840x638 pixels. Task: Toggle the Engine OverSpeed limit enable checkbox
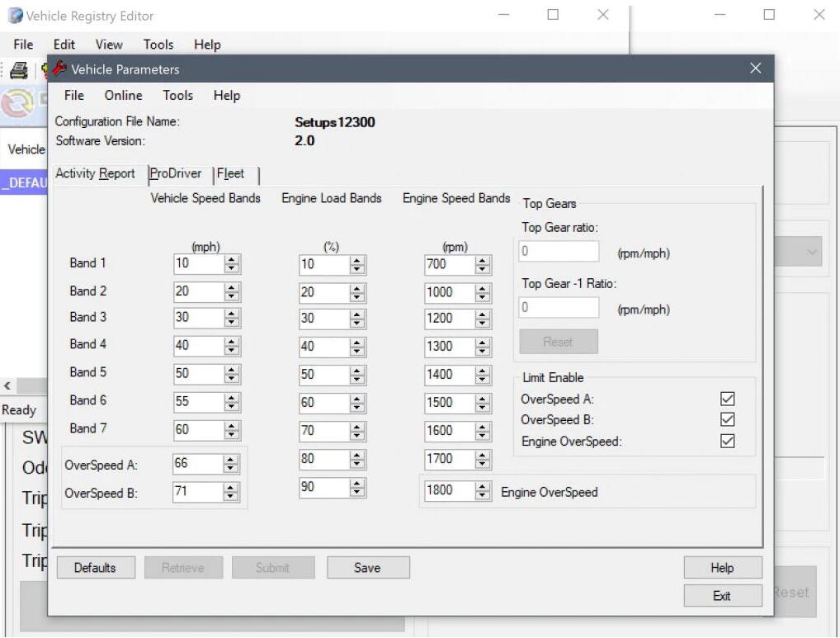727,441
